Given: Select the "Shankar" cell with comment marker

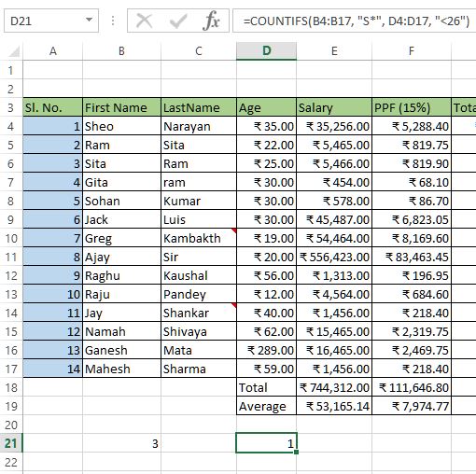Looking at the screenshot, I should [x=199, y=313].
